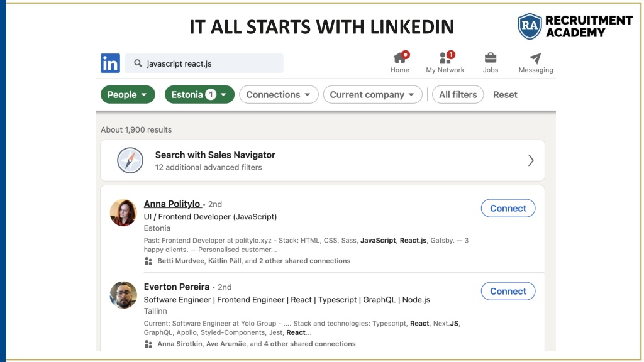Click Jobs label in navigation bar

491,70
